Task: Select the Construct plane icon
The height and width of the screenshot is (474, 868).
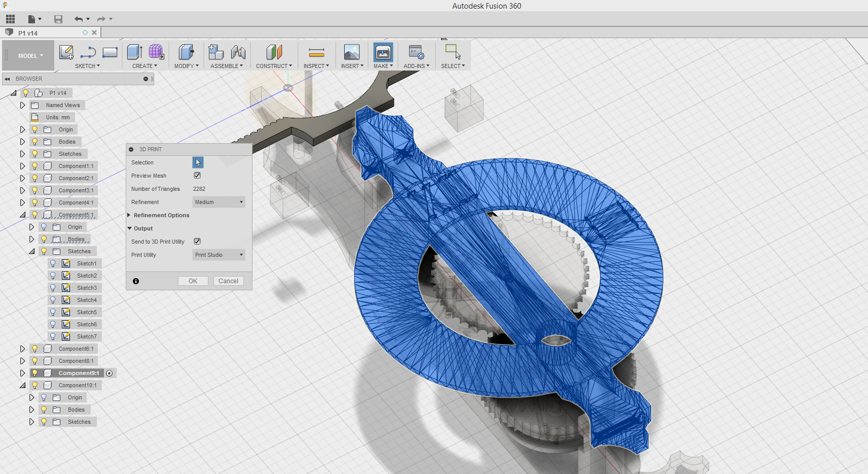Action: 274,52
